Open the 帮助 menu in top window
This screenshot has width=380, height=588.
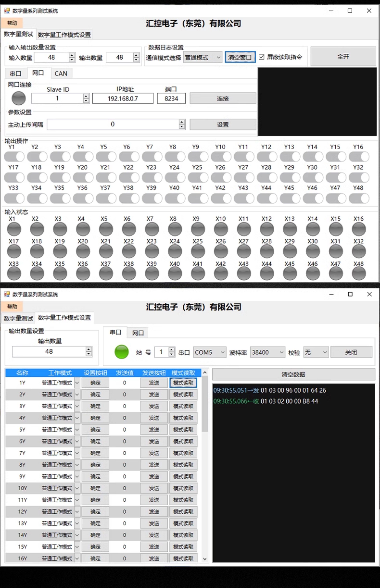[12, 23]
